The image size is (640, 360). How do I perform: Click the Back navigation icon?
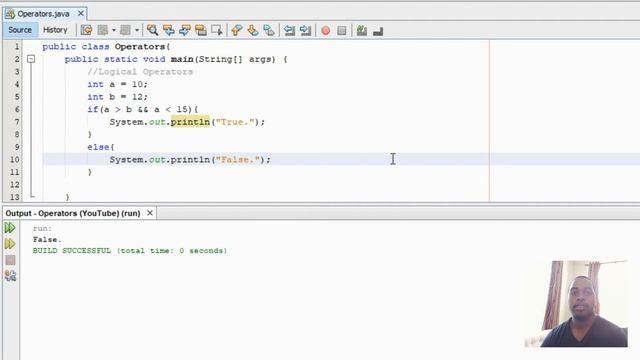coord(102,30)
